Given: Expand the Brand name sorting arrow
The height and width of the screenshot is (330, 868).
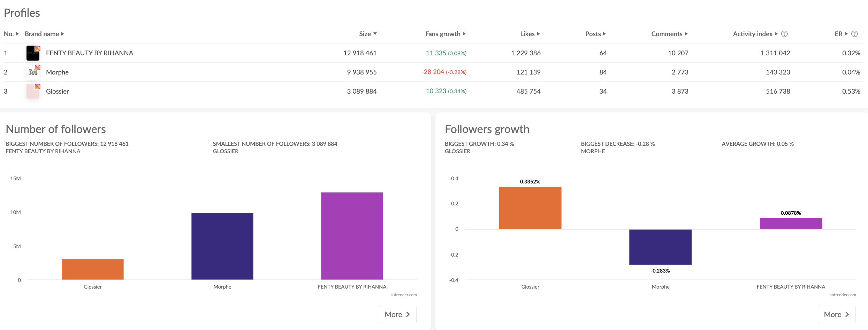Looking at the screenshot, I should [x=63, y=34].
